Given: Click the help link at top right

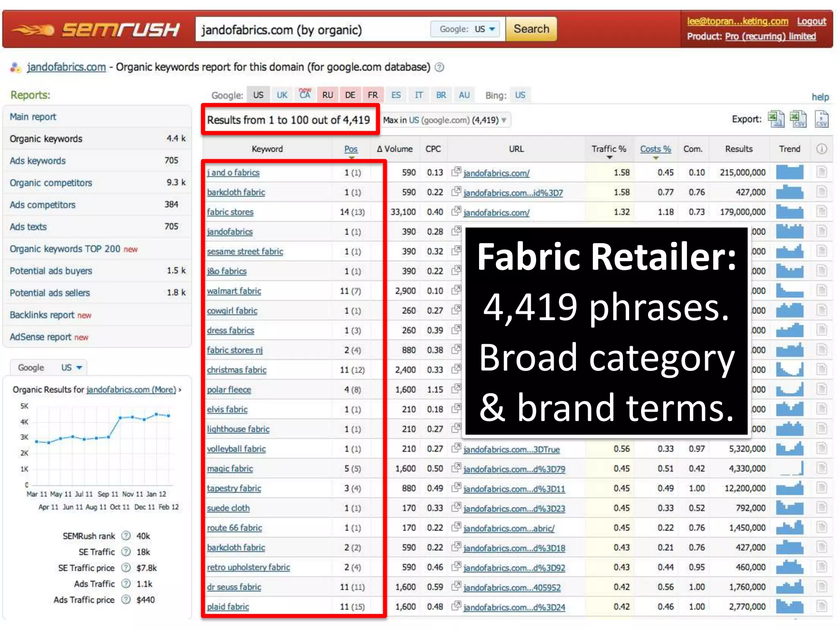Looking at the screenshot, I should 820,97.
